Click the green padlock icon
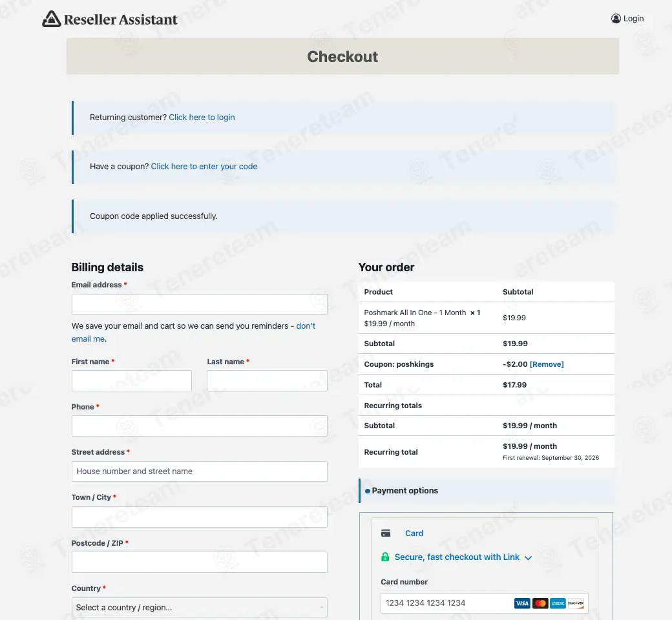672x620 pixels. [x=385, y=557]
